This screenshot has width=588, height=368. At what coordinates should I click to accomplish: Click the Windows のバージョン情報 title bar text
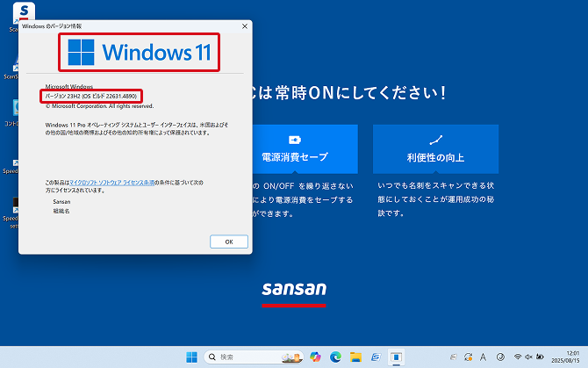pos(52,26)
